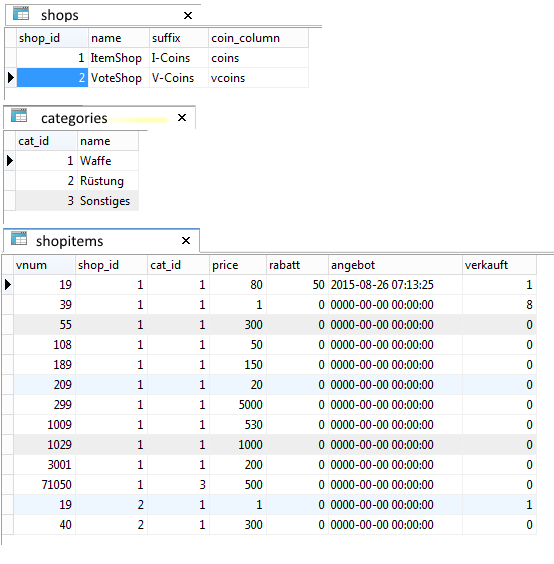This screenshot has width=554, height=564.
Task: Click the Waffe row marker arrow
Action: (x=10, y=160)
